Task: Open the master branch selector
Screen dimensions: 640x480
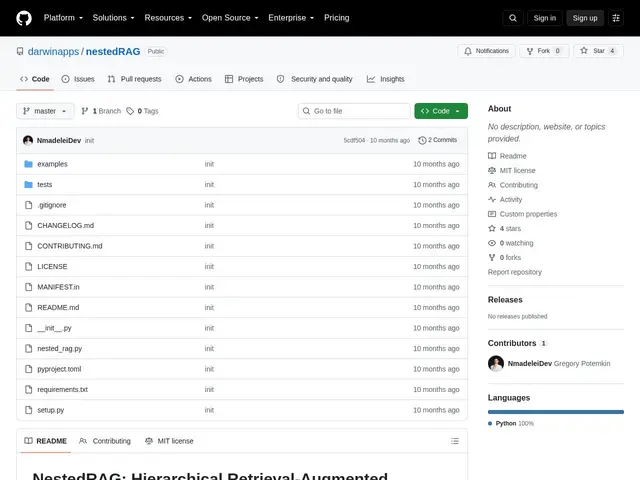Action: [x=45, y=111]
